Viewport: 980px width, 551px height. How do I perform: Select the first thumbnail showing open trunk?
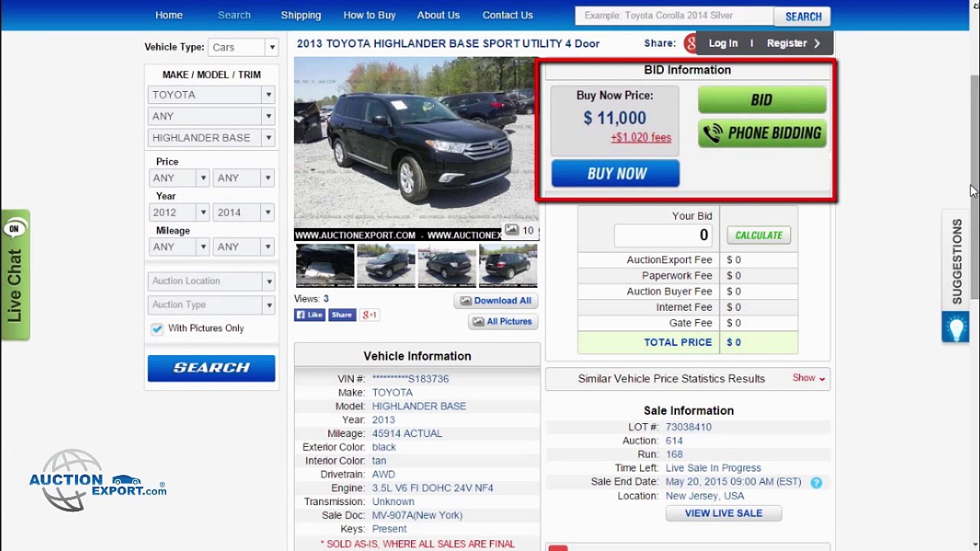[x=325, y=265]
